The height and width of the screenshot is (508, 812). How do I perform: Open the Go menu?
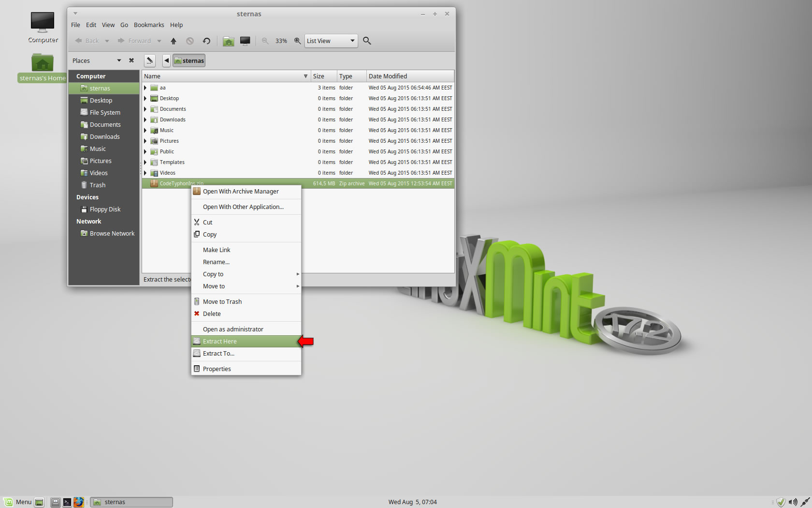click(x=124, y=25)
